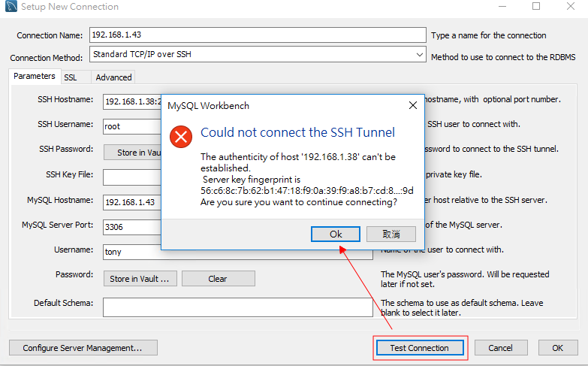Click 'Are you sure you want to continue connecting?' text

point(298,202)
